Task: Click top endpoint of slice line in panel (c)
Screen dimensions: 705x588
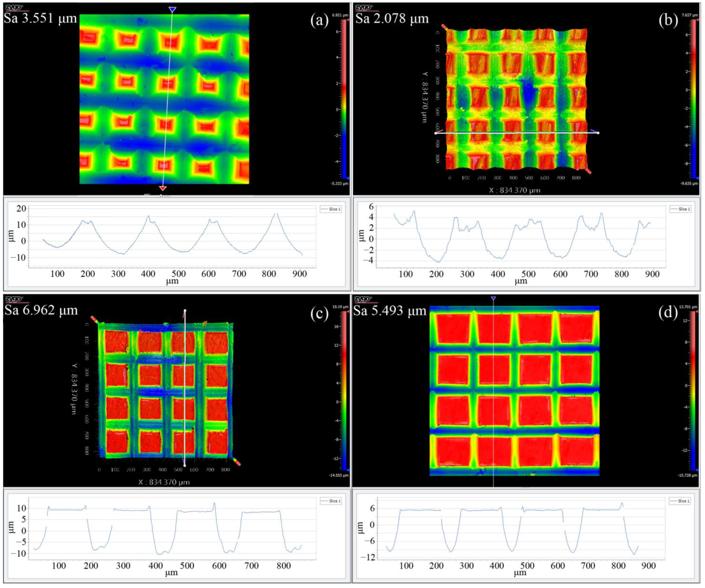Action: tap(185, 311)
